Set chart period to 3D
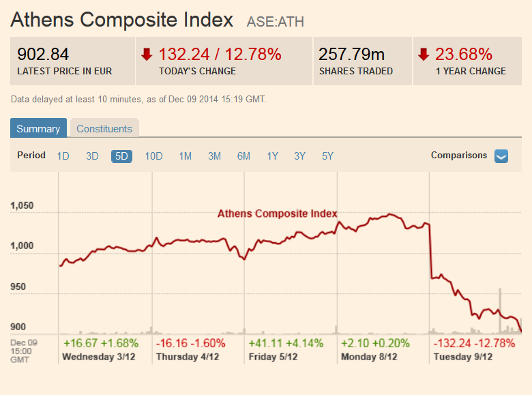The height and width of the screenshot is (395, 532). (x=92, y=156)
